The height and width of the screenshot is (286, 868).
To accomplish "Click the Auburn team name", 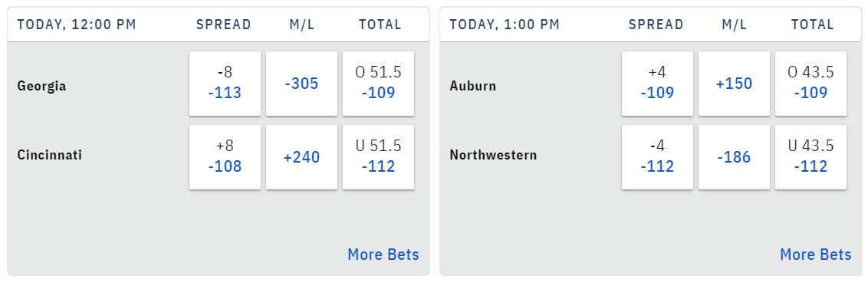I will coord(473,87).
